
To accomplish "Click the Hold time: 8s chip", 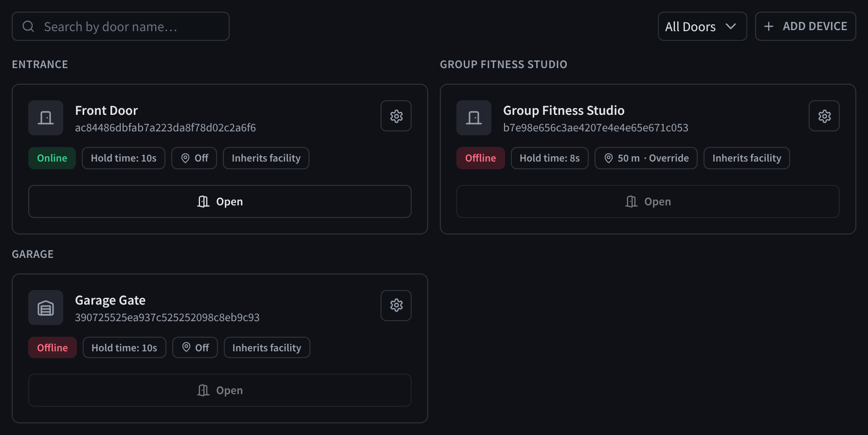I will 550,158.
